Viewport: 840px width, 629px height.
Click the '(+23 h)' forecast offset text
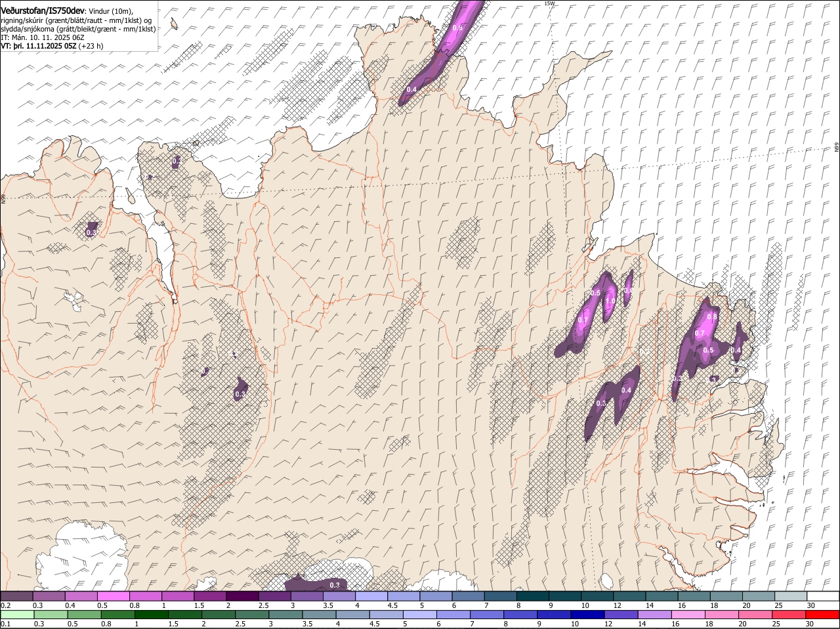pyautogui.click(x=91, y=47)
